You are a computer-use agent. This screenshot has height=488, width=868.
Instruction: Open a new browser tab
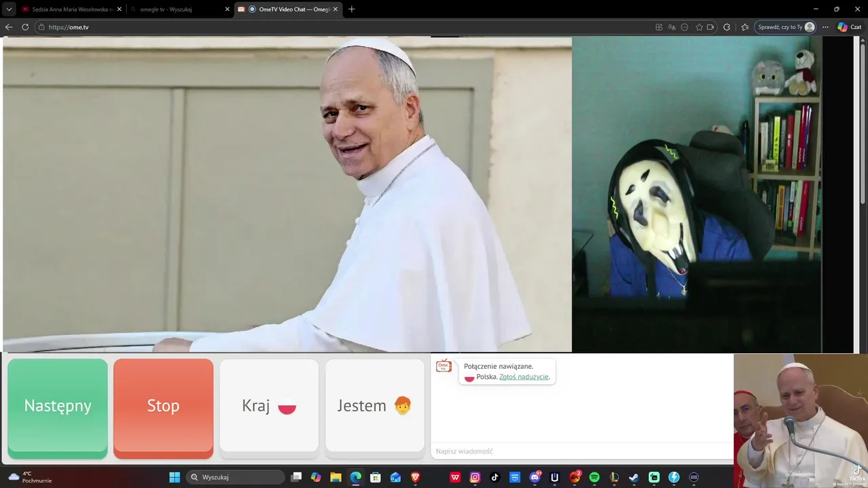click(x=351, y=9)
